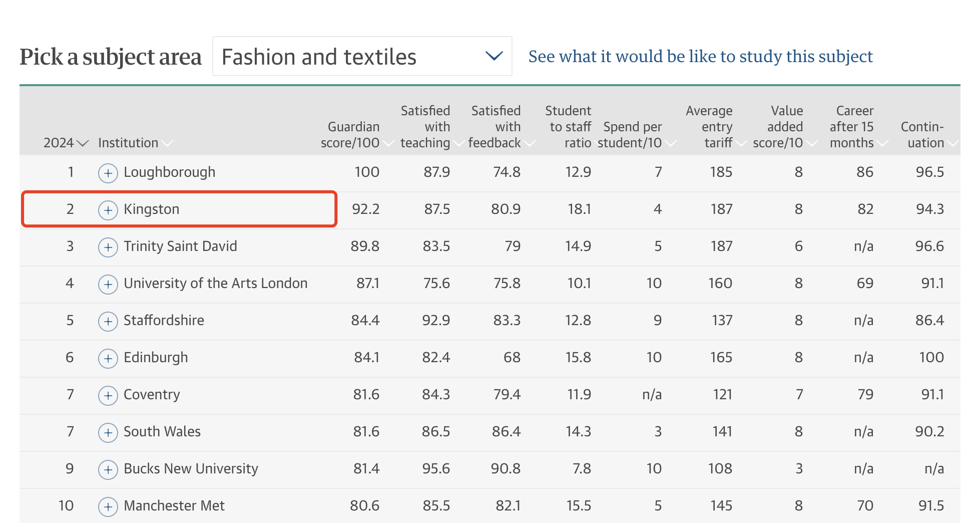980x523 pixels.
Task: Click the Bucks New University name
Action: point(191,469)
